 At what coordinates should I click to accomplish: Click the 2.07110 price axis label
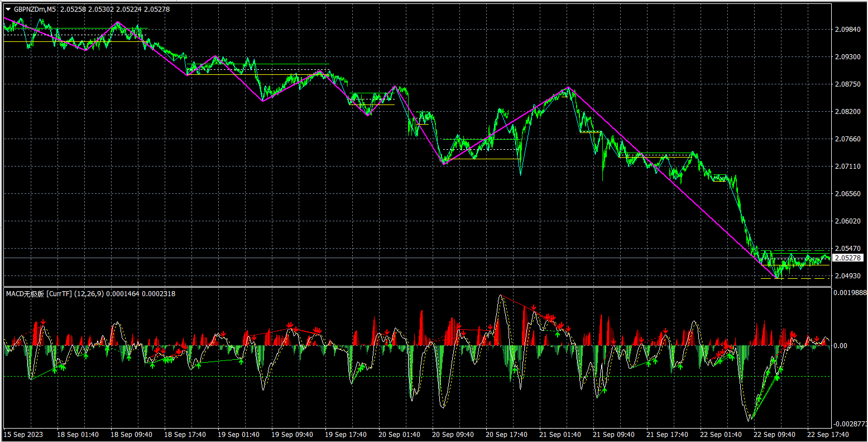[848, 167]
